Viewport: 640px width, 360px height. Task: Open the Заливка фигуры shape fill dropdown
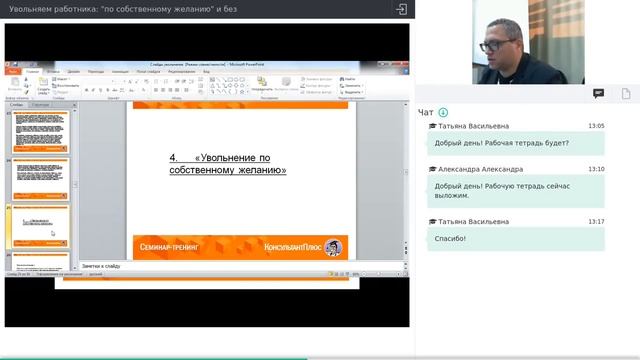pos(317,79)
